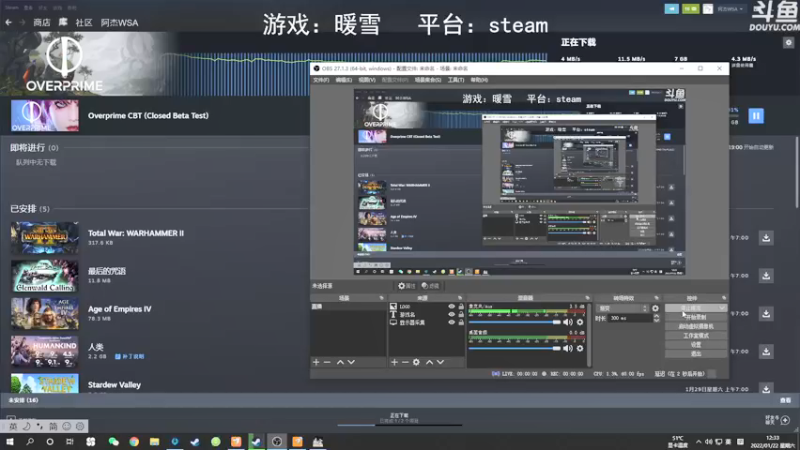Open source 滤镜 filters button

click(431, 286)
